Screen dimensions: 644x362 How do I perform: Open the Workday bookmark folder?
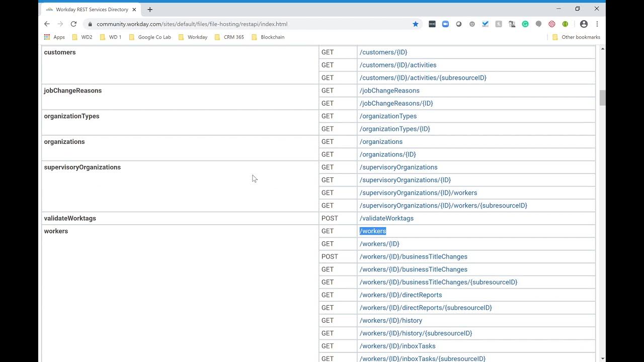pos(193,37)
